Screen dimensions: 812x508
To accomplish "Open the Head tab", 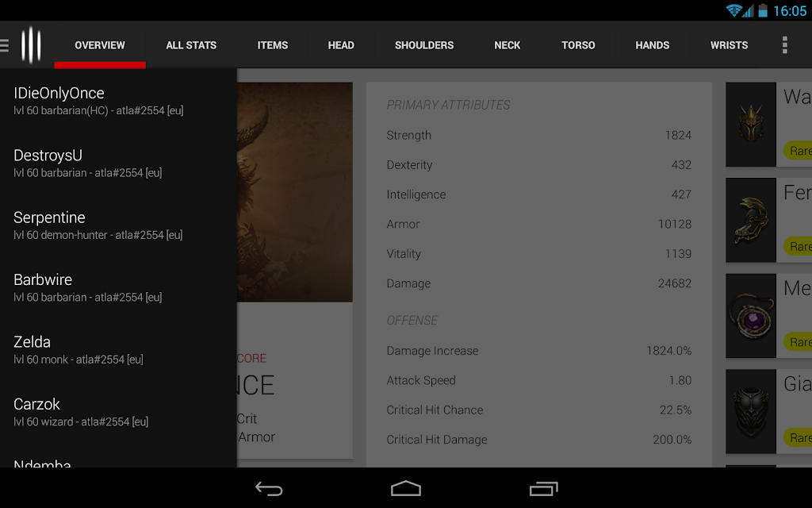I will pos(341,45).
